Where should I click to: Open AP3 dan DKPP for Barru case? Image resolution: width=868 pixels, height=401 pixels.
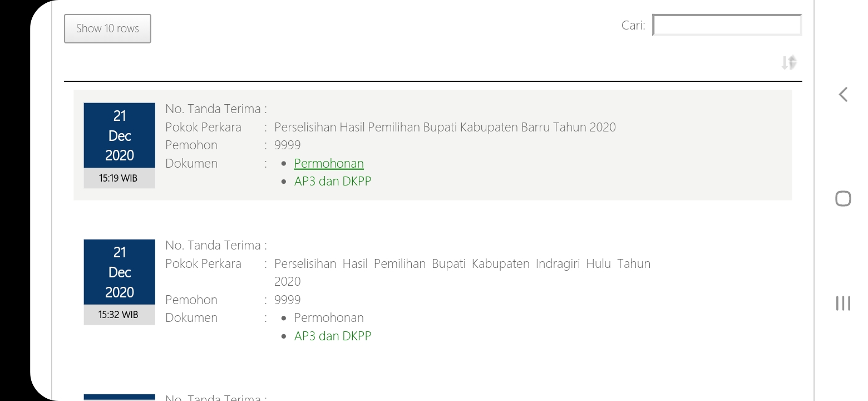coord(333,181)
